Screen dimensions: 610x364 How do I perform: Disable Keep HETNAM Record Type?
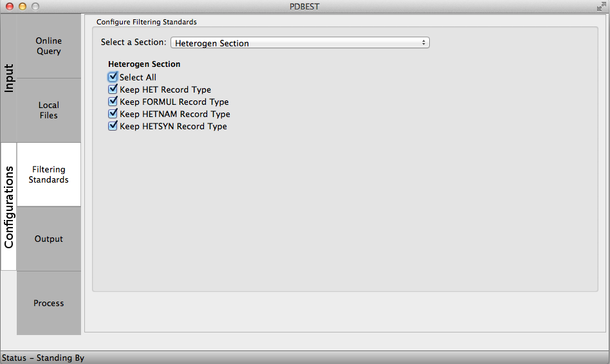pos(113,114)
